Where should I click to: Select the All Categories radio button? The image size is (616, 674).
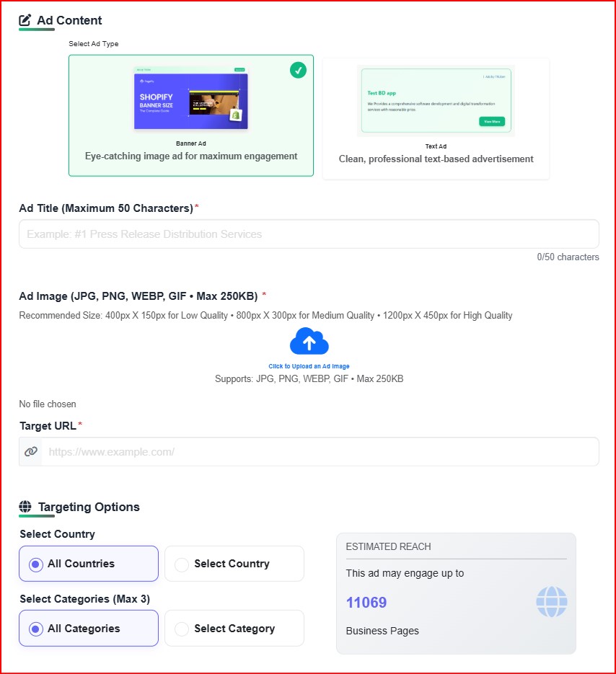pos(35,628)
